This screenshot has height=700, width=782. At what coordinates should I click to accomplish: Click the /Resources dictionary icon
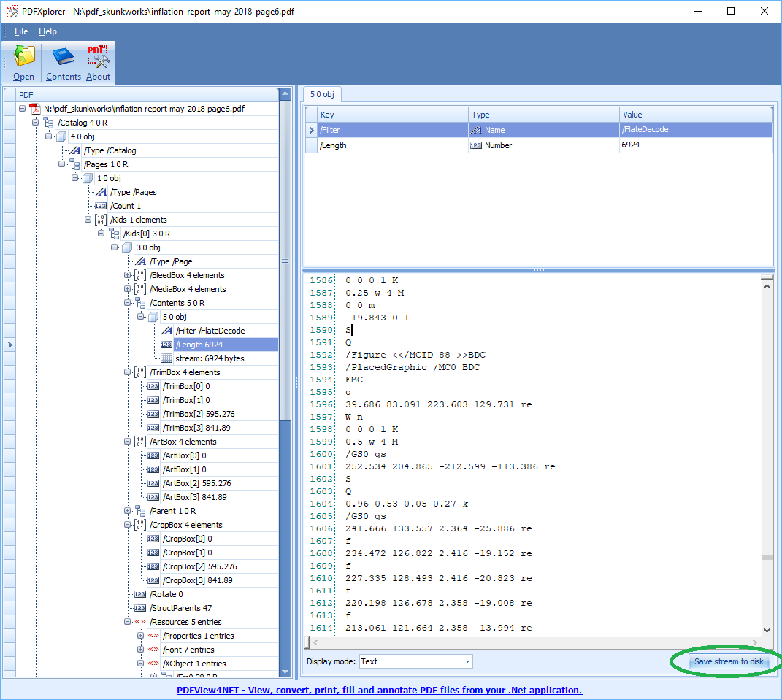coord(140,622)
